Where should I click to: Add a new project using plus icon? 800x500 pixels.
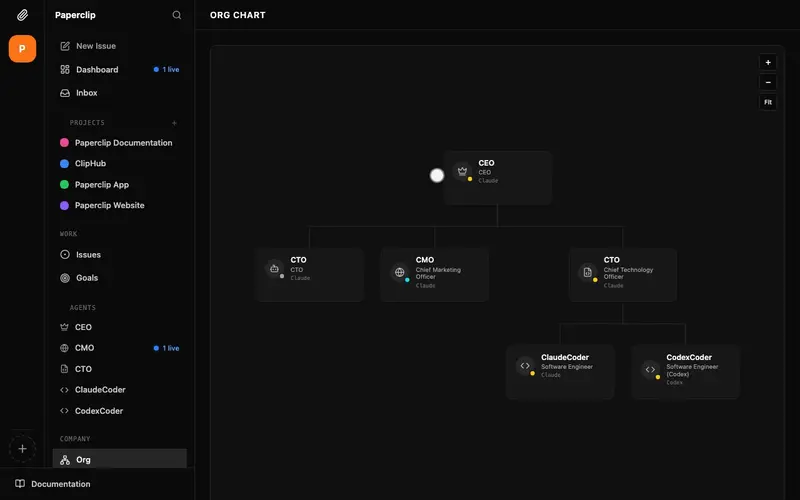coord(174,123)
